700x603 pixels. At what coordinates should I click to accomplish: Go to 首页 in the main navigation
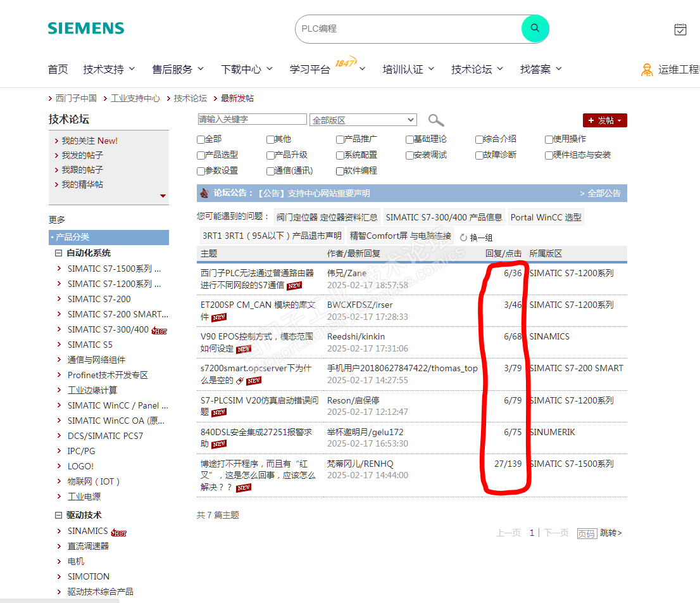point(58,69)
